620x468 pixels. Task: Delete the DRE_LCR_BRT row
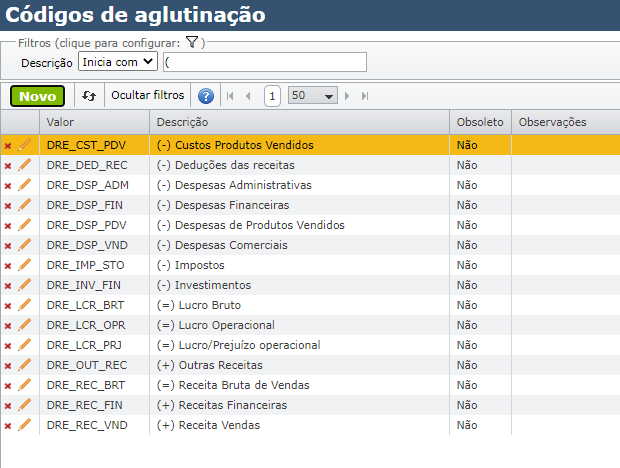click(8, 306)
